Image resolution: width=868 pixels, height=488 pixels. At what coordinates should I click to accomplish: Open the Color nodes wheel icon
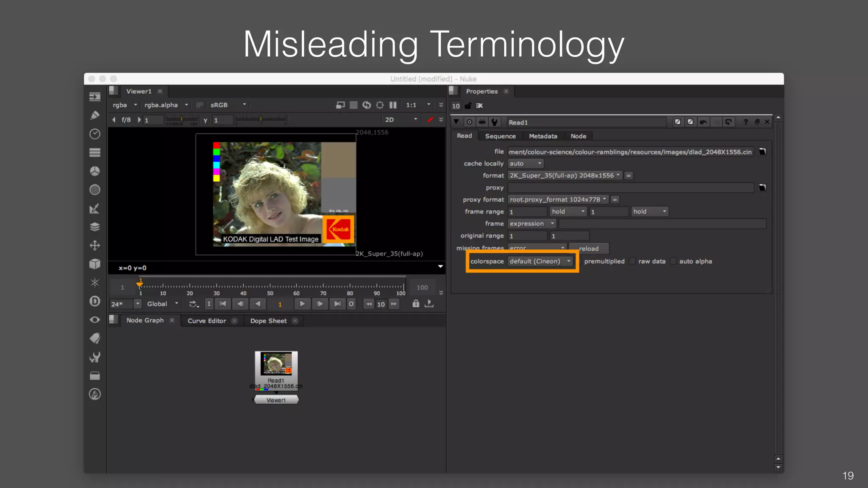pos(95,171)
